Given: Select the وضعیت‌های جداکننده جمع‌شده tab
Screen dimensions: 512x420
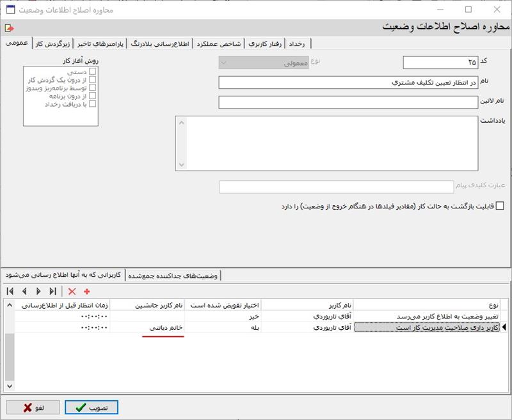Looking at the screenshot, I should pos(173,276).
